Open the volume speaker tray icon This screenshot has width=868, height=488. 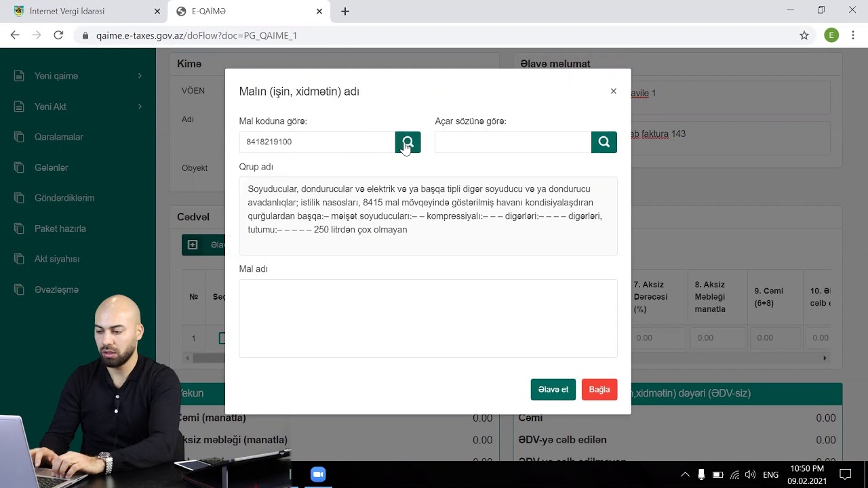(750, 474)
